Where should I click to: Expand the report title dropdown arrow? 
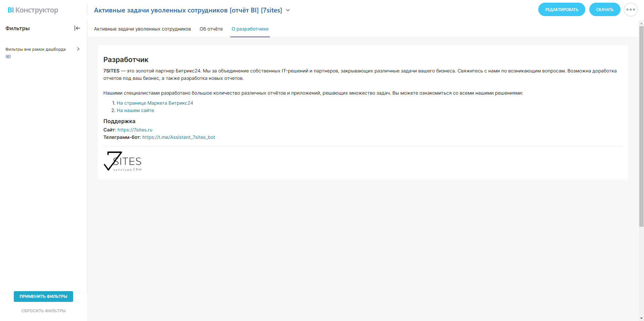coord(288,10)
